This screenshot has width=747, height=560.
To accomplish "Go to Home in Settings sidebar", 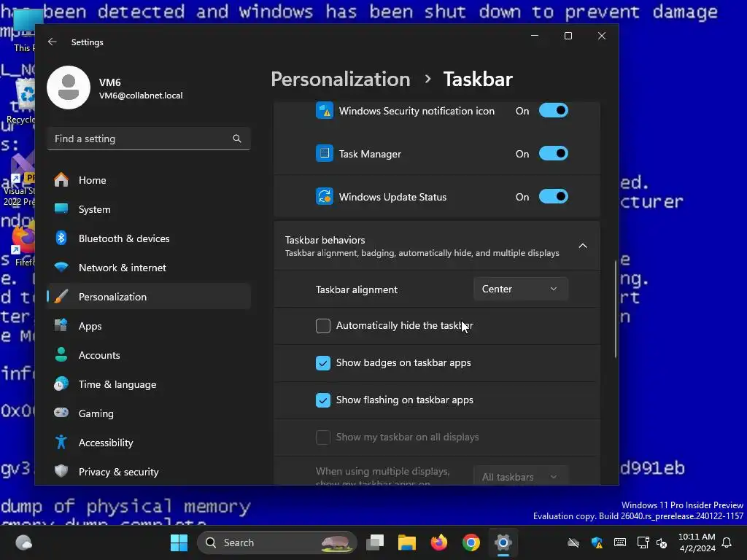I will click(149, 180).
